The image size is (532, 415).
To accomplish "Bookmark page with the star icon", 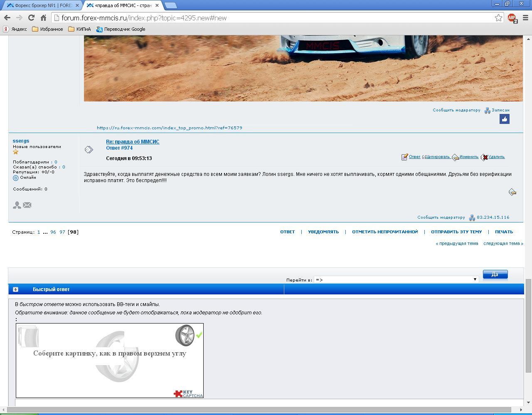I will click(498, 18).
